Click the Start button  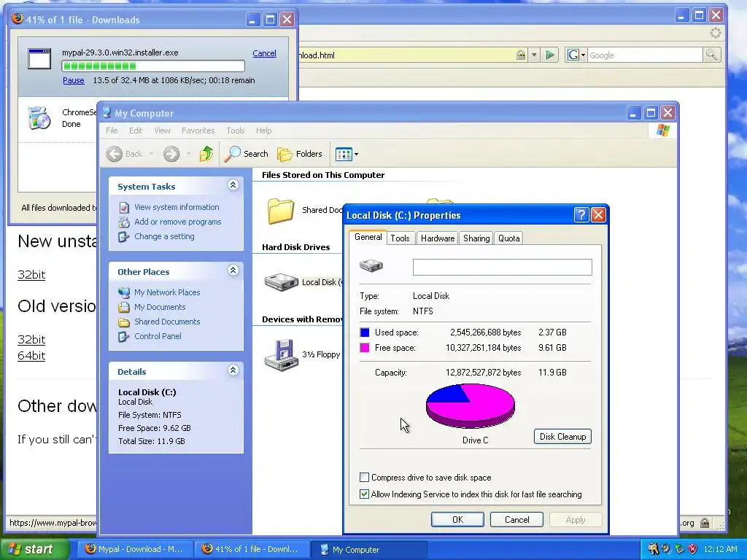click(34, 550)
